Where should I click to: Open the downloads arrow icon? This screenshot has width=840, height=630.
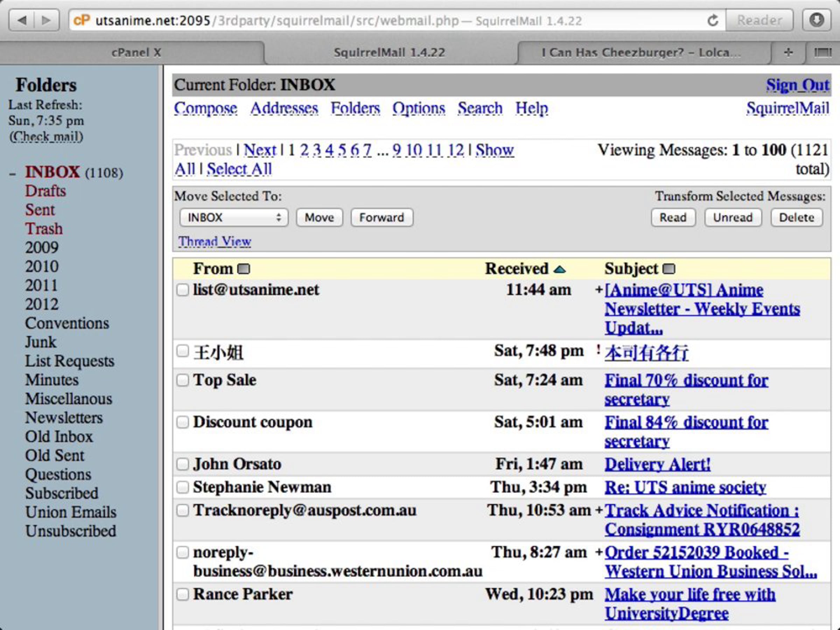(x=817, y=20)
